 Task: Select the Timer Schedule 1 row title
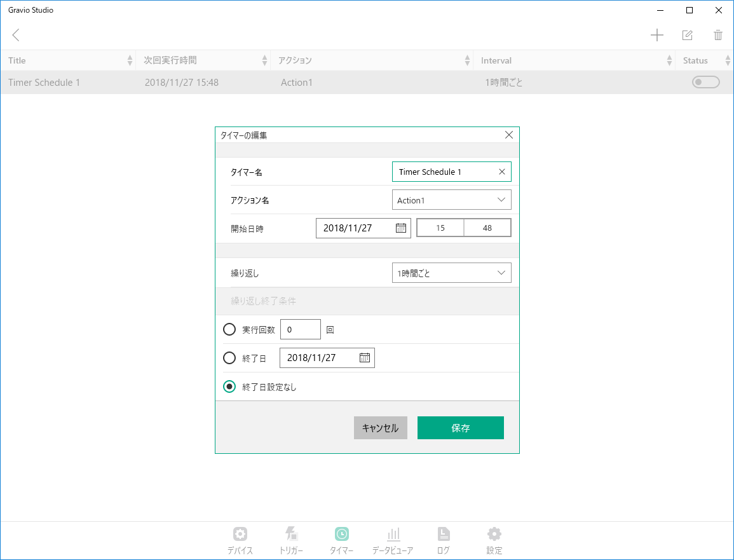coord(44,83)
